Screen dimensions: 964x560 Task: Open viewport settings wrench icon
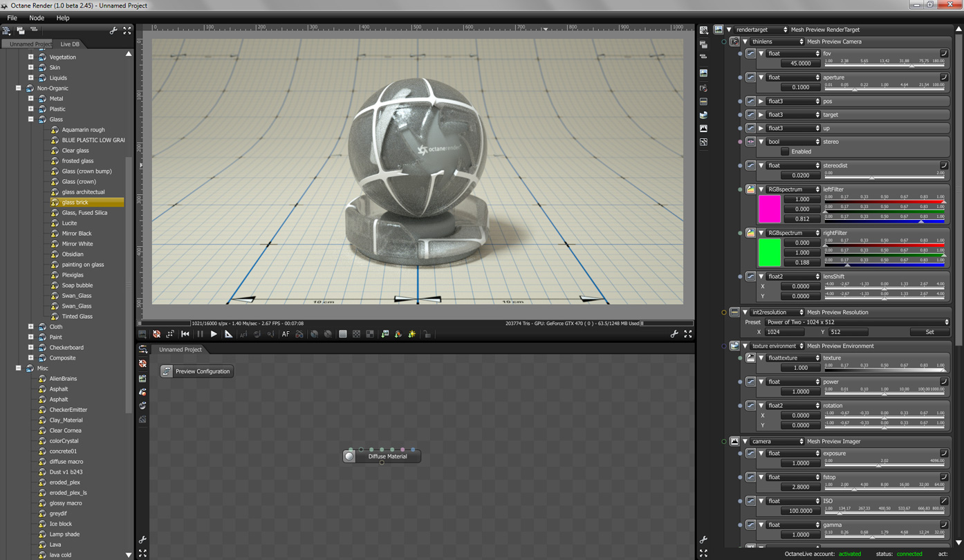[674, 334]
